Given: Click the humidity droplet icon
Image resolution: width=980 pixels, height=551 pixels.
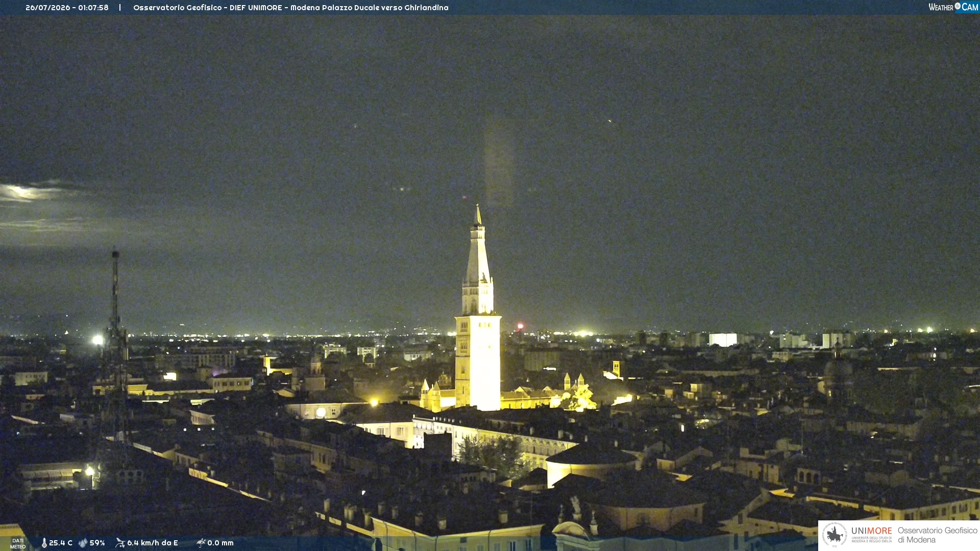Looking at the screenshot, I should (x=83, y=543).
